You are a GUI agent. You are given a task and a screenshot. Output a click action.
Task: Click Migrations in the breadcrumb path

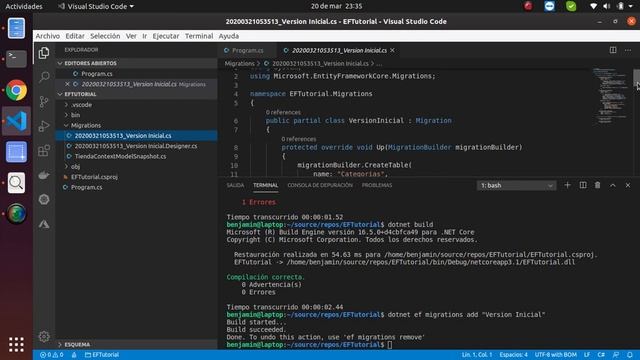(x=240, y=64)
